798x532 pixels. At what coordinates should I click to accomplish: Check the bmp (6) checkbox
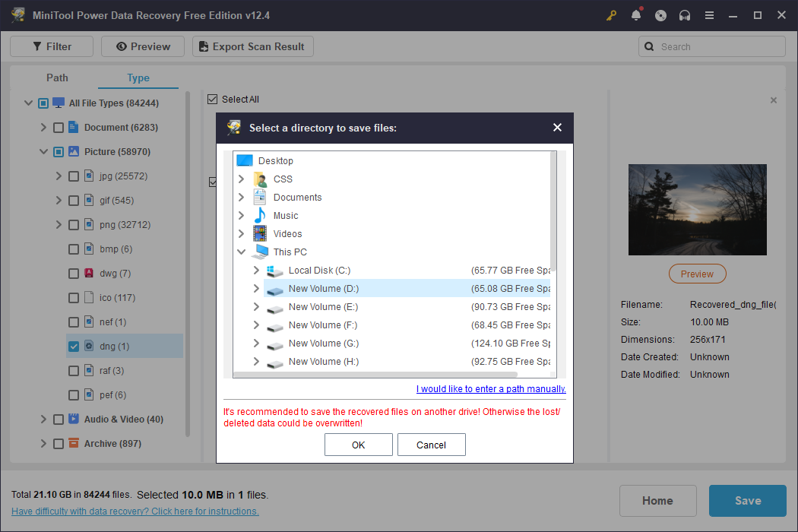[74, 249]
